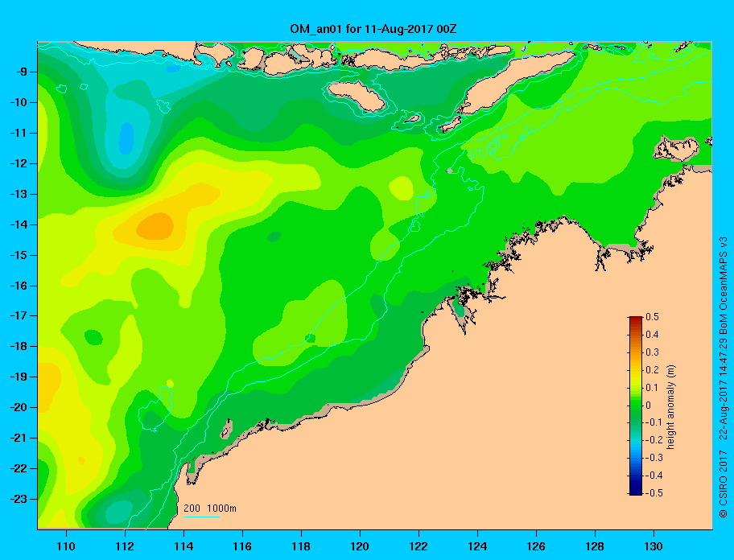
Task: Click the orange high anomaly peak near 113E 14S
Action: 155,226
